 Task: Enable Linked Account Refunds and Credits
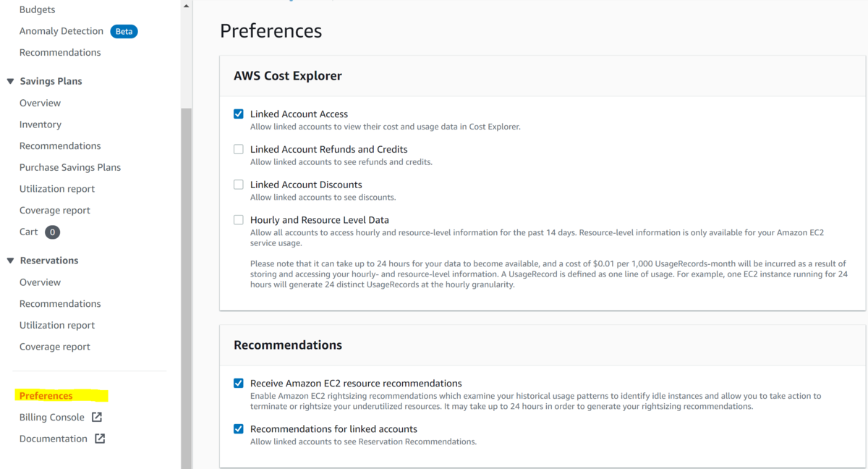pyautogui.click(x=239, y=149)
